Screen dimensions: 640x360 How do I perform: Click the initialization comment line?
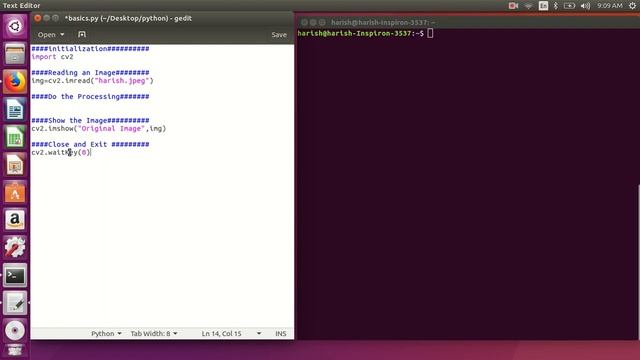coord(90,49)
